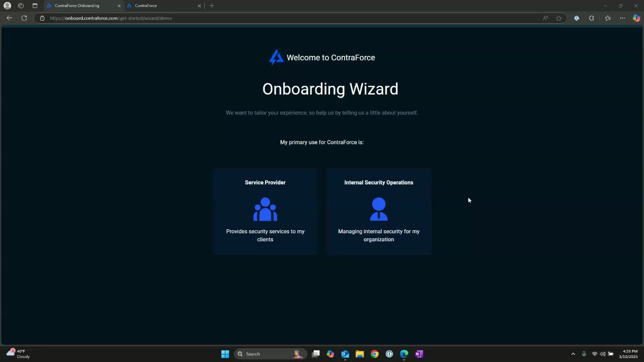Open the browser extensions icon
This screenshot has width=644, height=362.
click(x=592, y=18)
